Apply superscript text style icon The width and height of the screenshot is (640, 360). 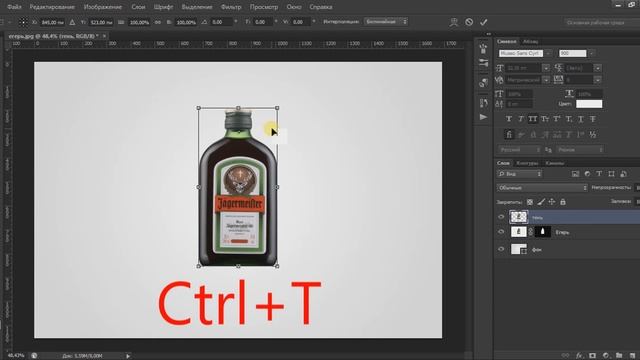tap(557, 119)
